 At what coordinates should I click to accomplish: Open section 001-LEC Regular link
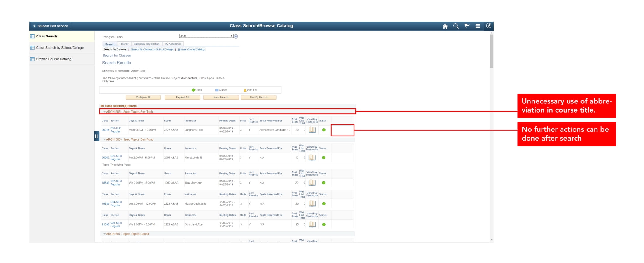point(116,130)
